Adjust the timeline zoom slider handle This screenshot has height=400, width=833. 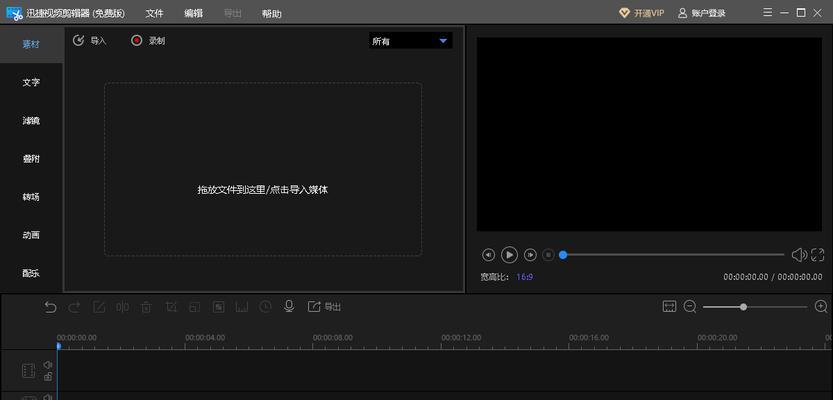tap(743, 307)
